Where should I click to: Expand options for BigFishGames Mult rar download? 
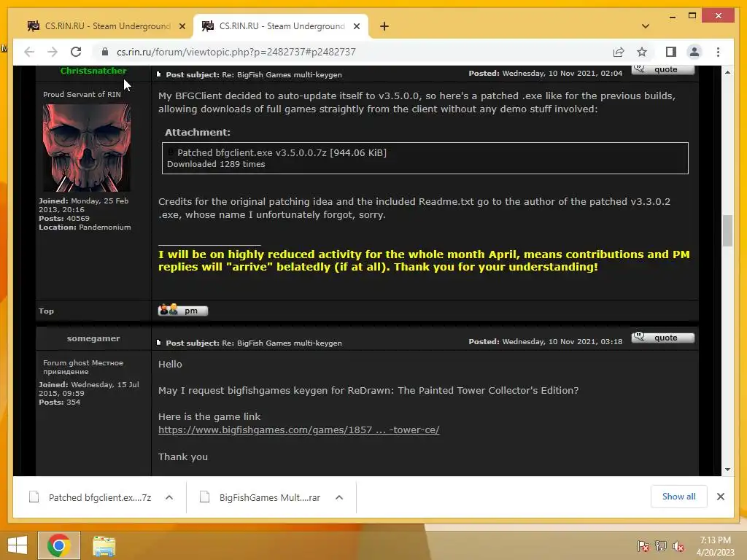click(x=339, y=497)
